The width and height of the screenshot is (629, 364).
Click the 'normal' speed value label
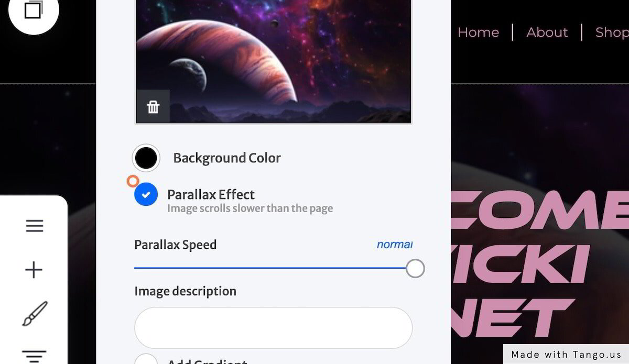(394, 244)
